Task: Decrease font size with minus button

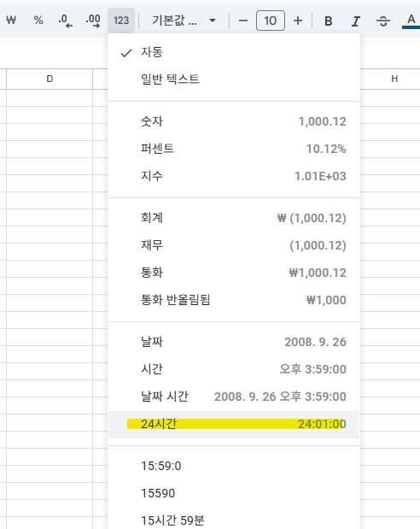Action: click(x=243, y=21)
